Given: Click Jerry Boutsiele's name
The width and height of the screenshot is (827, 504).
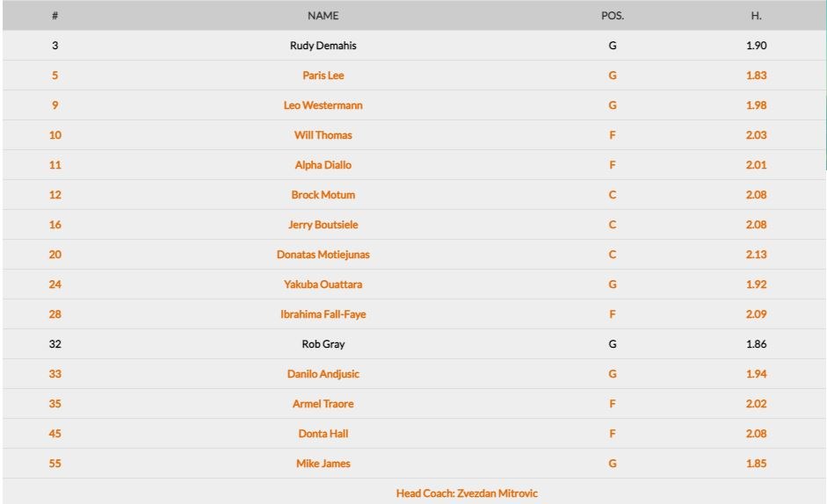Looking at the screenshot, I should point(323,225).
